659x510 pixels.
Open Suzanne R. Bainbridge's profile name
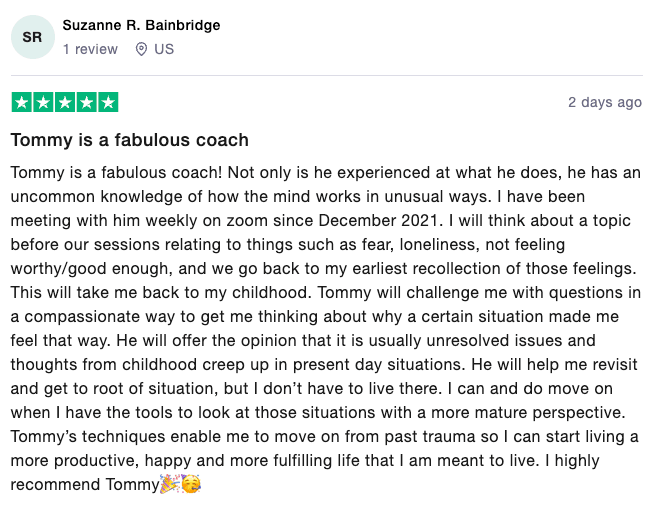click(x=141, y=25)
